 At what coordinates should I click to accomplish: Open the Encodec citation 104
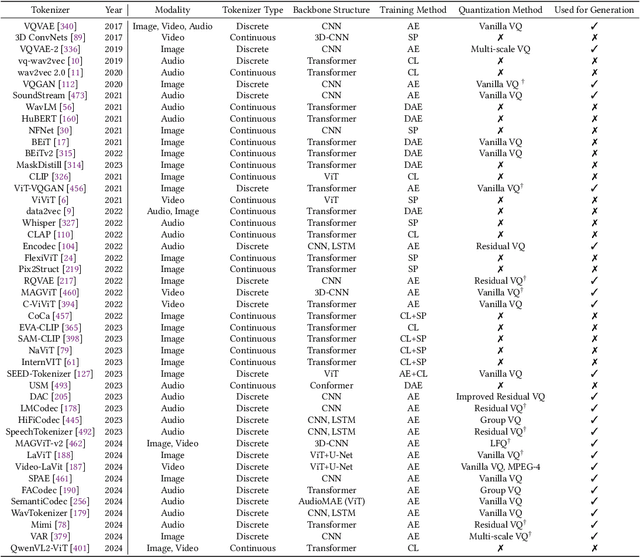point(69,245)
